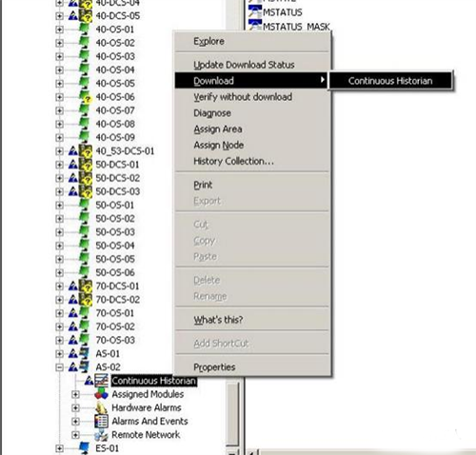
Task: Collapse the AS-02 tree node
Action: tap(59, 367)
